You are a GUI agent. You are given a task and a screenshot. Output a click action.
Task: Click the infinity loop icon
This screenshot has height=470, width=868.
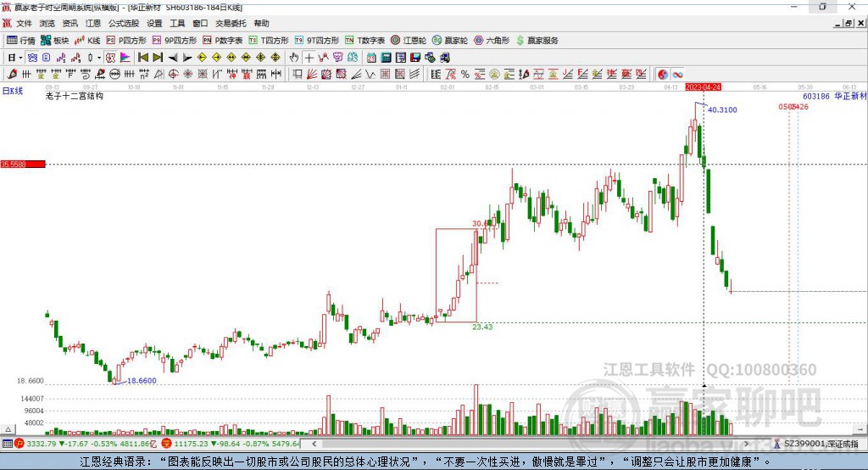point(677,75)
